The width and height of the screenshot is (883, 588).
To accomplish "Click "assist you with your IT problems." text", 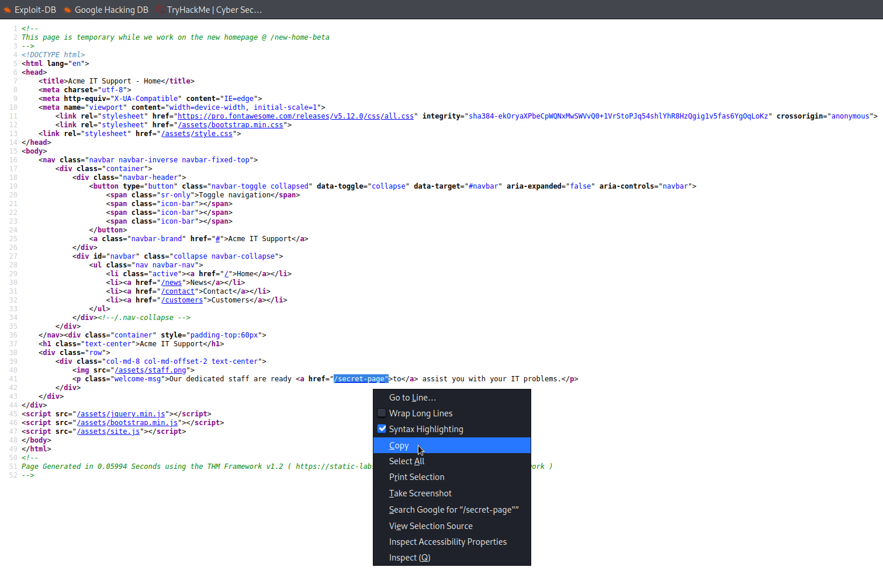I will tap(492, 379).
